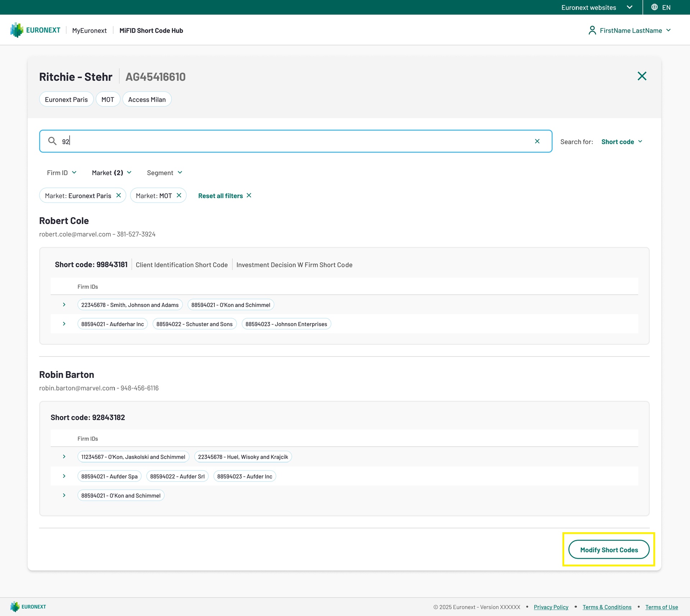Clear the search field with X icon
Image resolution: width=690 pixels, height=616 pixels.
537,141
